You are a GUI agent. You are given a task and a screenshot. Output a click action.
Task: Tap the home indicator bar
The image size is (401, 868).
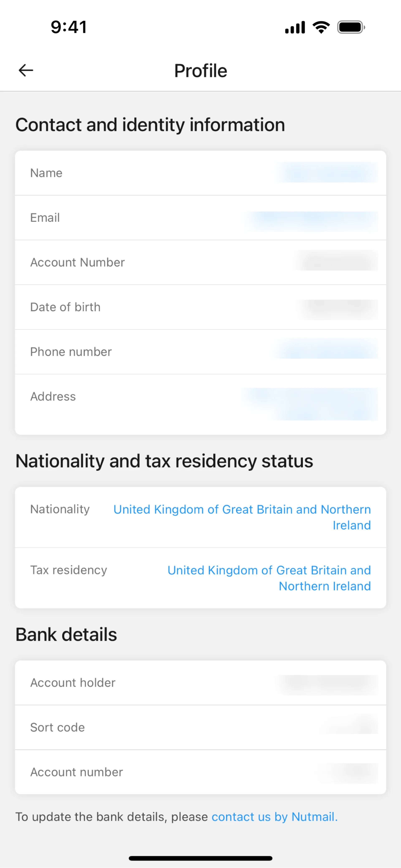coord(200,858)
